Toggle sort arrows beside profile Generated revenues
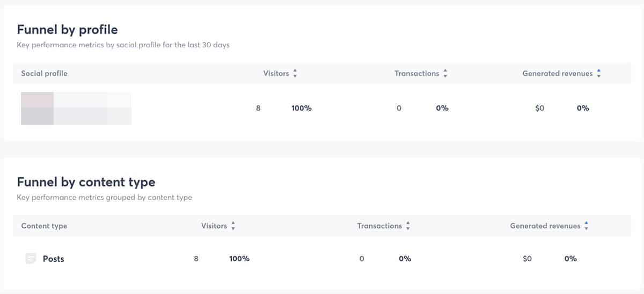This screenshot has height=294, width=644. pyautogui.click(x=599, y=74)
